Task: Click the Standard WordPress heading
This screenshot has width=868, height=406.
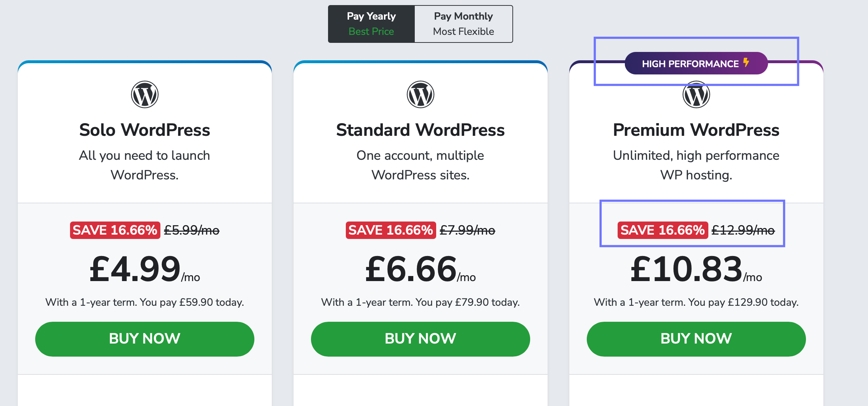Action: tap(420, 130)
